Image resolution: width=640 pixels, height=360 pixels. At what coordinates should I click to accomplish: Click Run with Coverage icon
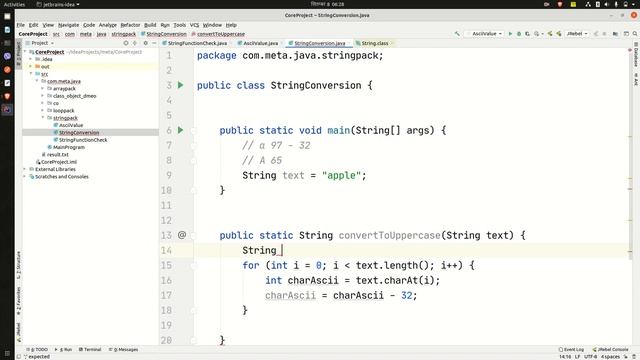pos(527,34)
